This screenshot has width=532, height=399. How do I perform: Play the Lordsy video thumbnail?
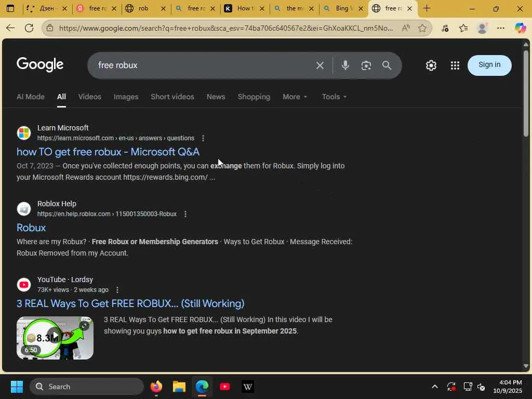pos(55,338)
